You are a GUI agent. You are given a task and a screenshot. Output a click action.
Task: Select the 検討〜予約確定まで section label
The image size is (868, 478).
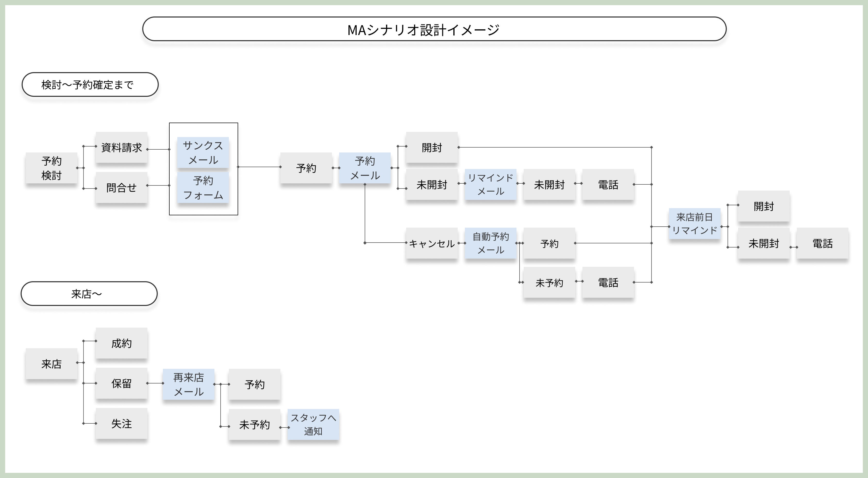click(x=90, y=84)
